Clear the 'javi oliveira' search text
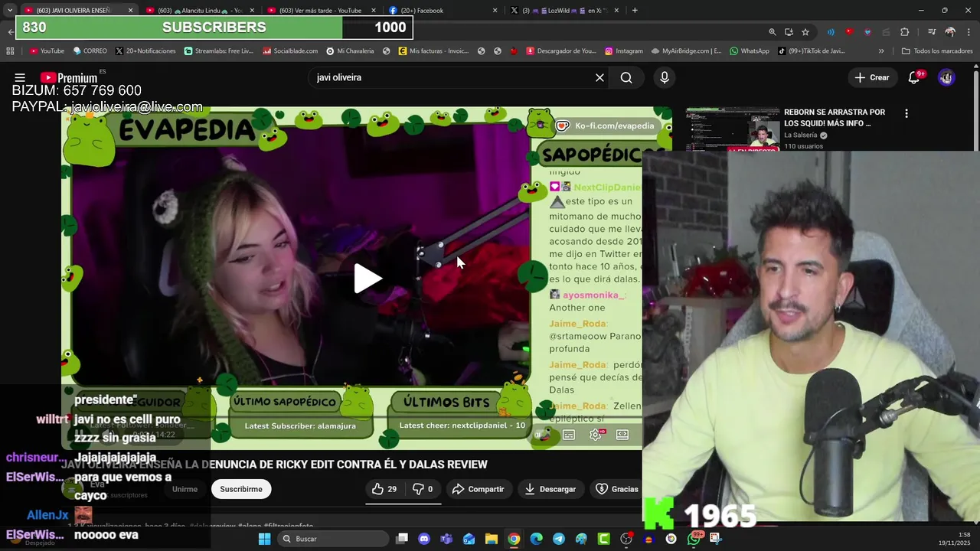This screenshot has height=551, width=980. [599, 77]
